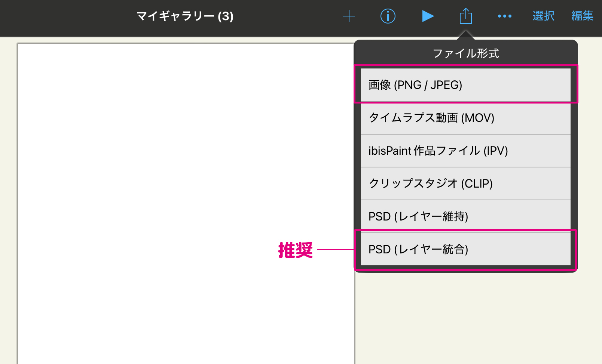Open the share/export icon in the toolbar
This screenshot has height=364, width=602.
click(465, 16)
